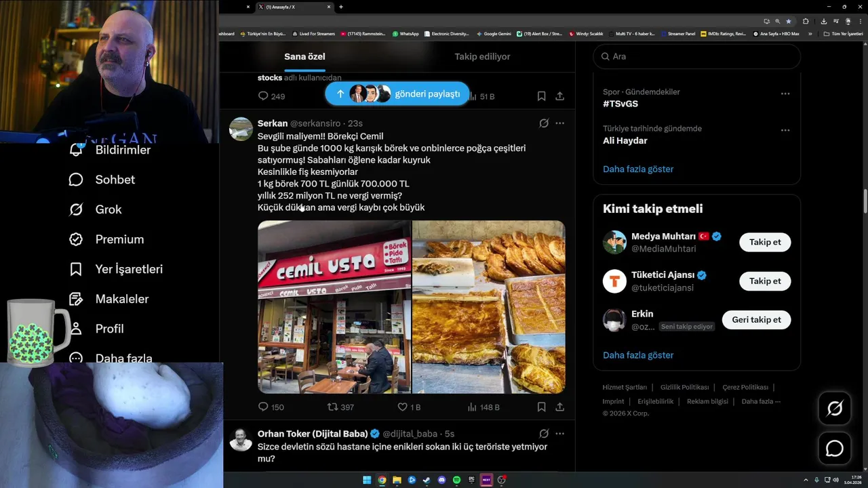Open Bildirimler notifications in sidebar
The width and height of the screenshot is (868, 488).
point(109,150)
